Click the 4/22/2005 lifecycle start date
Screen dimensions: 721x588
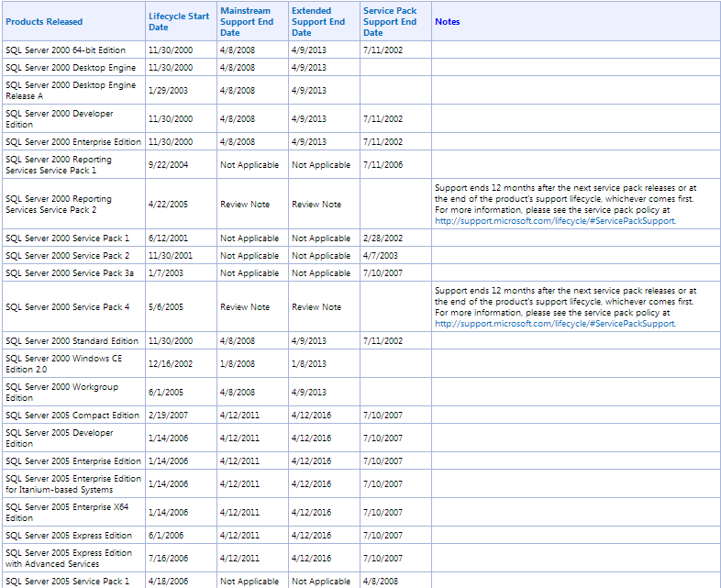[168, 205]
